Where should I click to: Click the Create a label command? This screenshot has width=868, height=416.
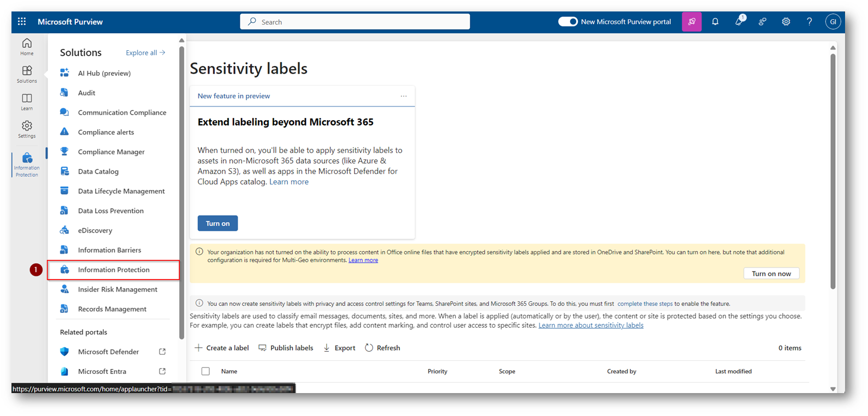(x=222, y=348)
